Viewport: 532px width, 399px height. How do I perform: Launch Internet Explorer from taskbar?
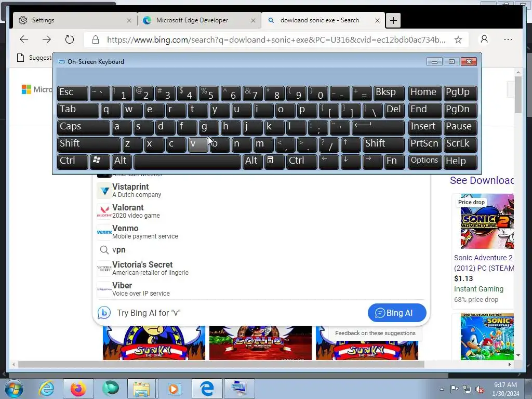46,389
